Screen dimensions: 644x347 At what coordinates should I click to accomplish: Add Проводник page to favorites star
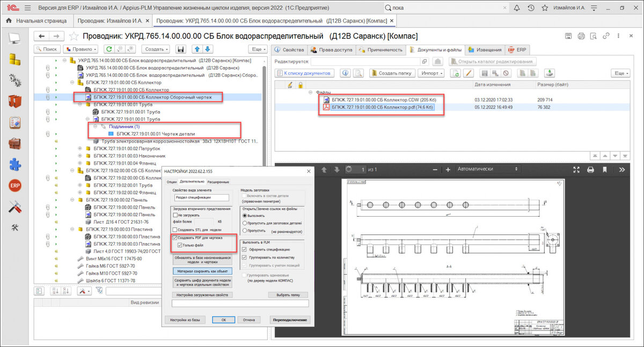(74, 36)
